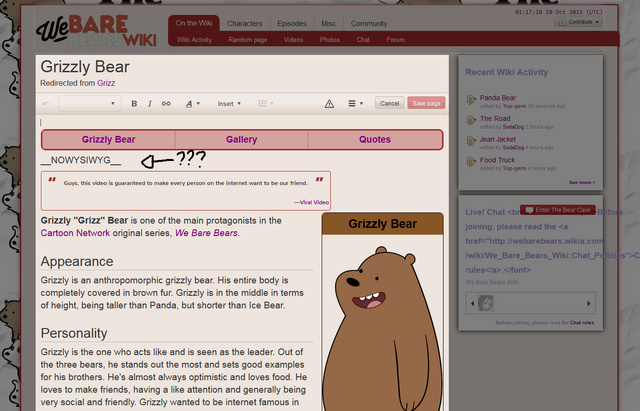This screenshot has width=640, height=411.
Task: Click the Grizzly Bear infobox title
Action: pos(382,224)
